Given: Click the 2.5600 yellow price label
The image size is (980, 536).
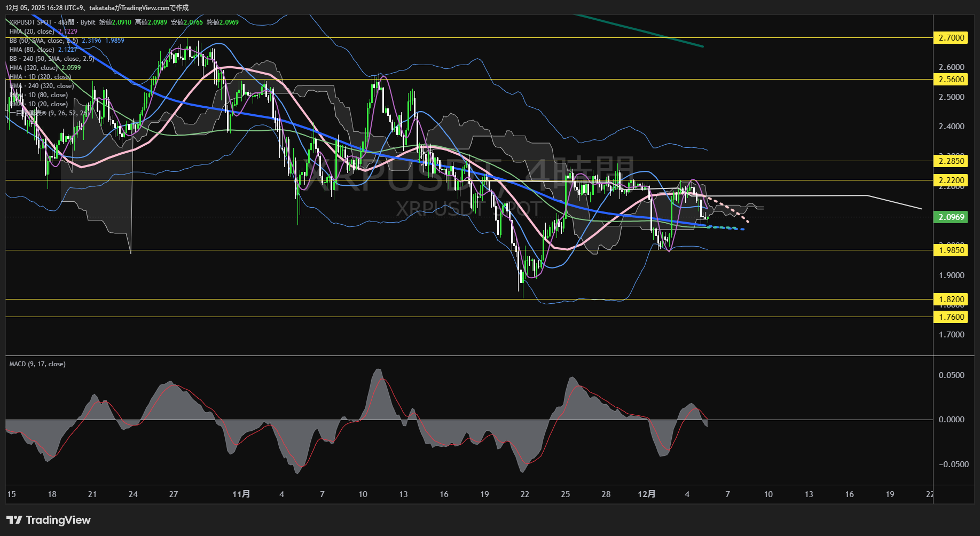Looking at the screenshot, I should coord(951,79).
